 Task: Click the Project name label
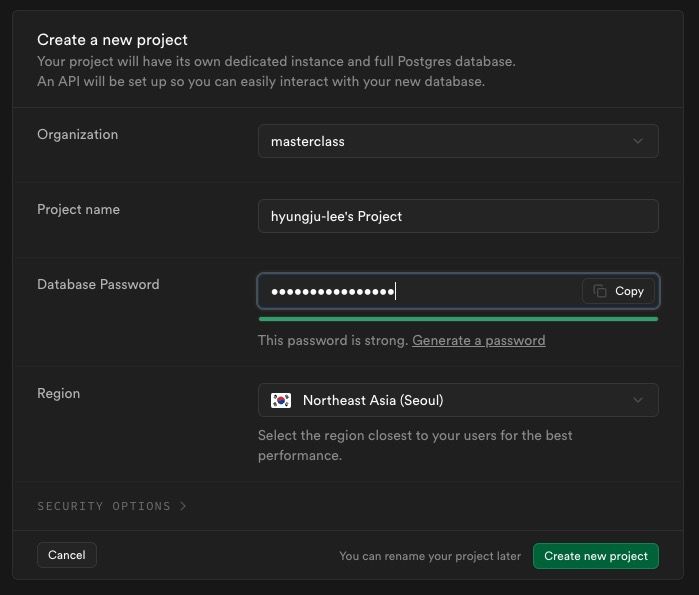[x=78, y=209]
